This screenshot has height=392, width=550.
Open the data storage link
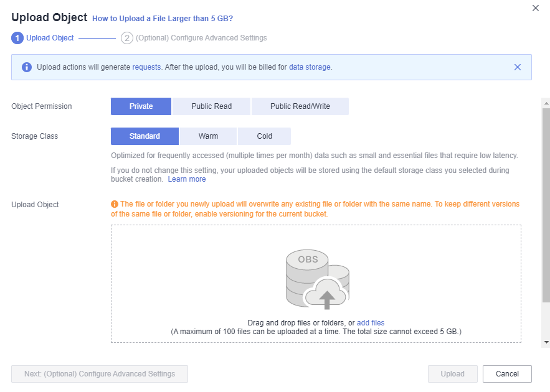310,67
